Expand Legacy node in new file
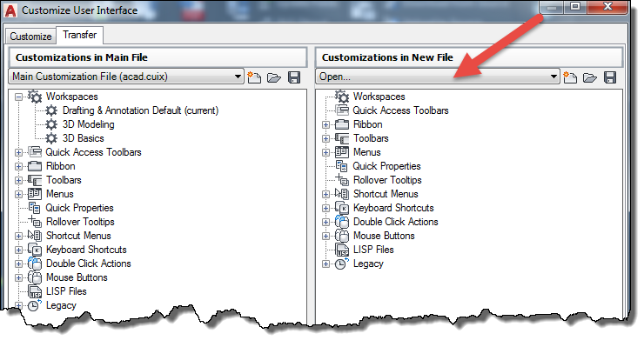 pos(325,264)
